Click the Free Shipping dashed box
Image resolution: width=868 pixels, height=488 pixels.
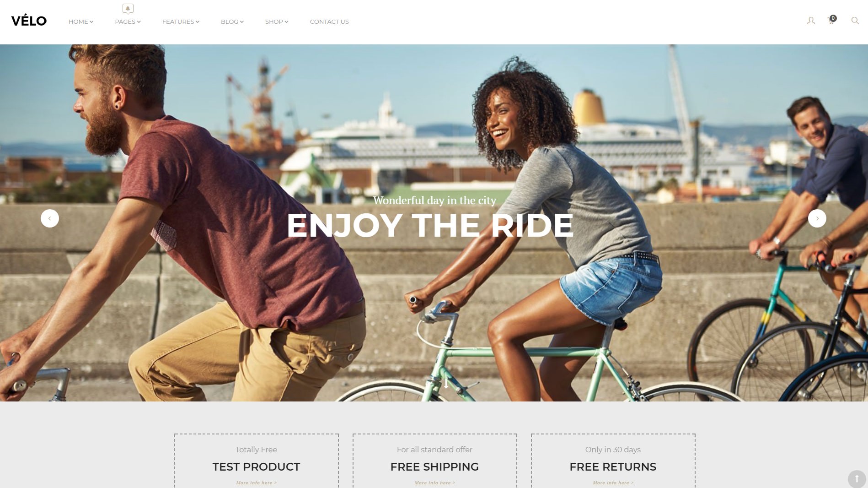[435, 461]
